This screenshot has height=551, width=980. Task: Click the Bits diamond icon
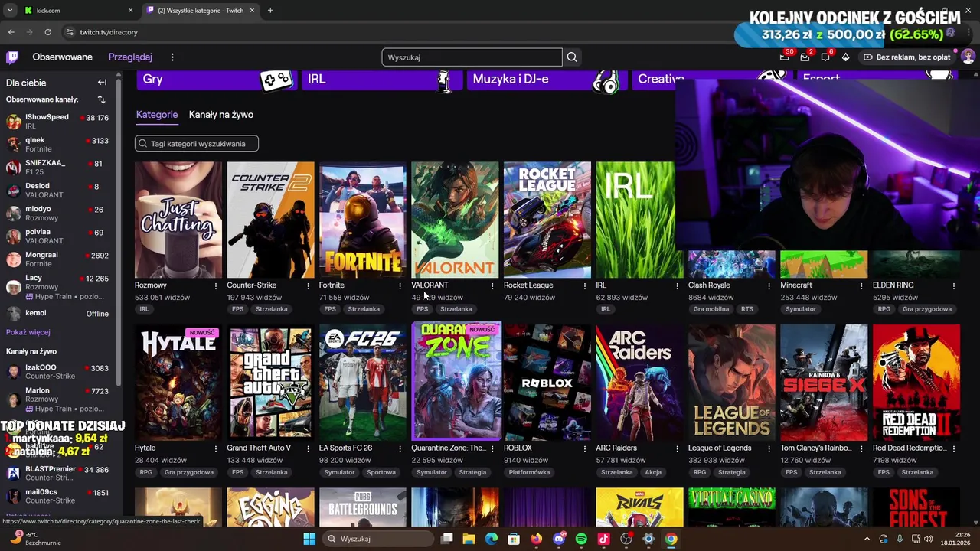click(x=845, y=57)
